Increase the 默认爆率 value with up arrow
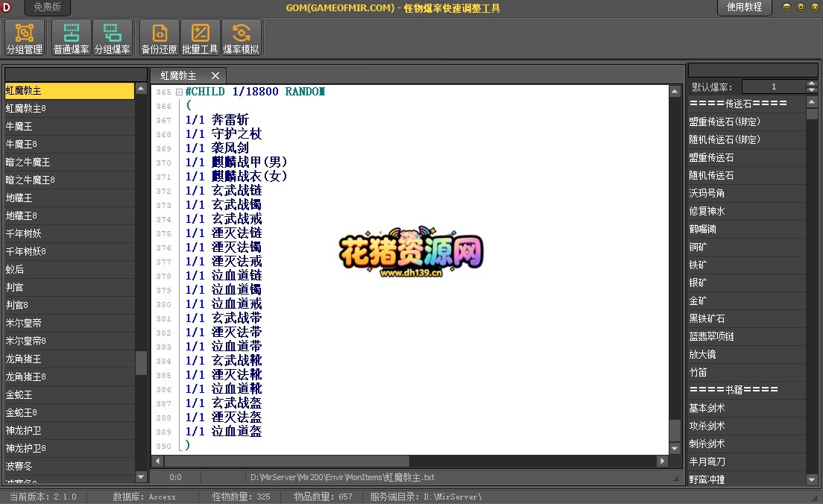This screenshot has width=823, height=504. point(812,84)
